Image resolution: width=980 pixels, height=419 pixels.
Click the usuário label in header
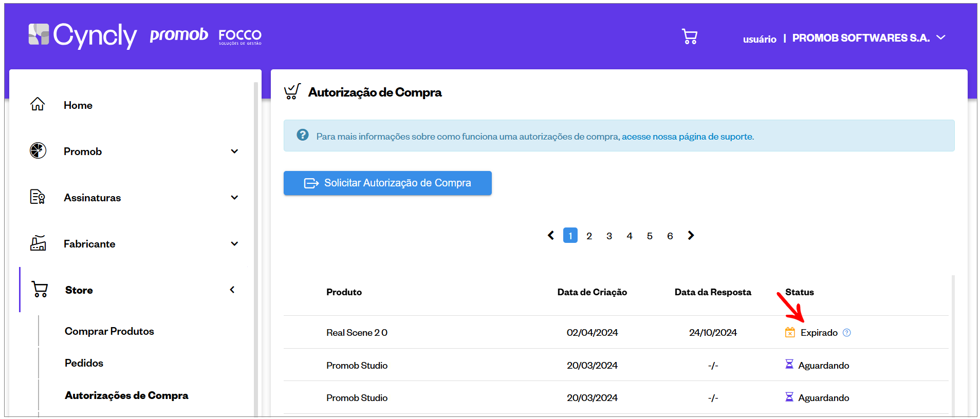(760, 39)
